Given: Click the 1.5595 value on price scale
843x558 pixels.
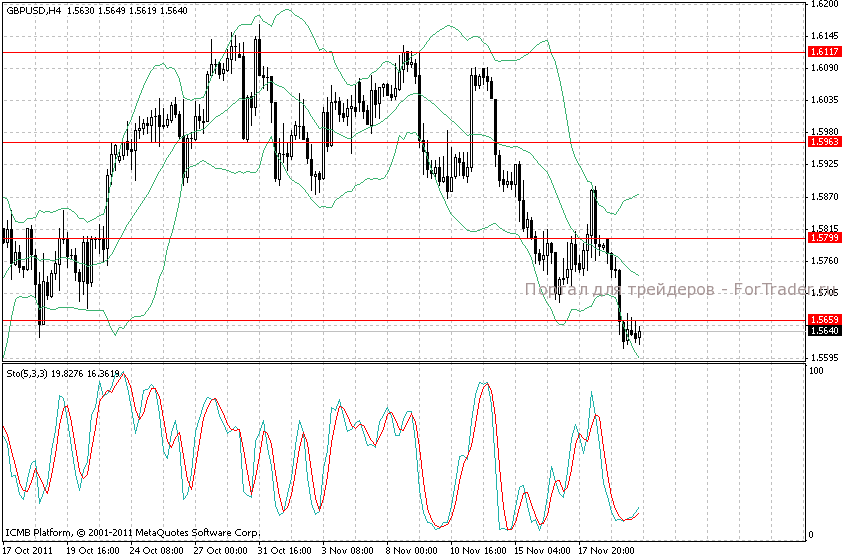Looking at the screenshot, I should coord(824,357).
